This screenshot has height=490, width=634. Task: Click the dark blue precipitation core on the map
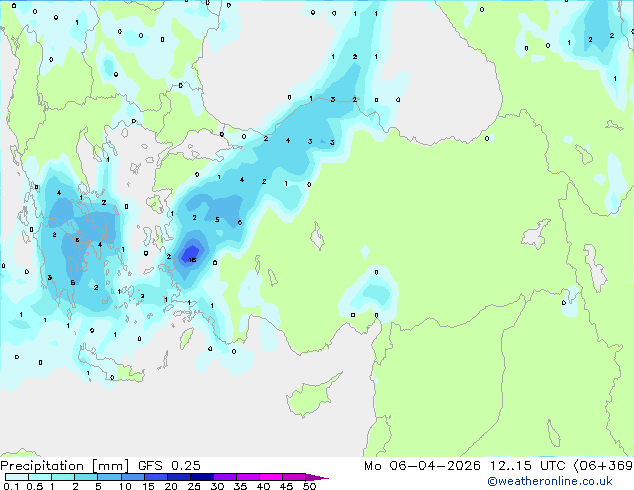tap(191, 254)
